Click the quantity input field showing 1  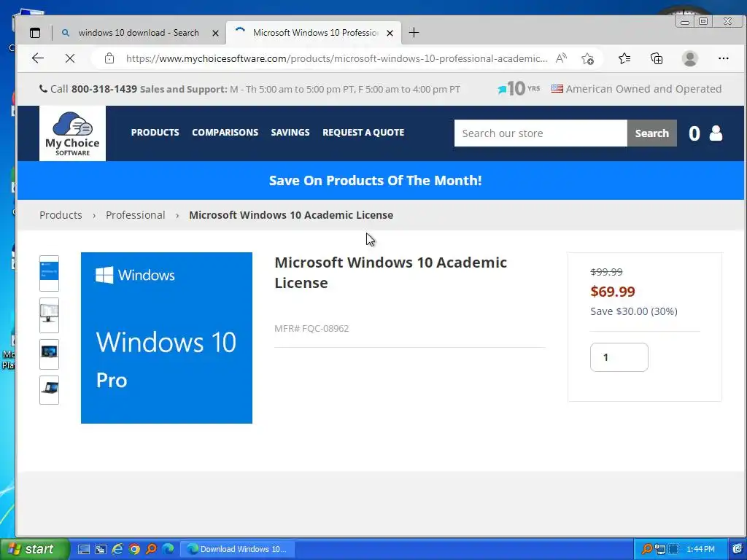pos(619,357)
